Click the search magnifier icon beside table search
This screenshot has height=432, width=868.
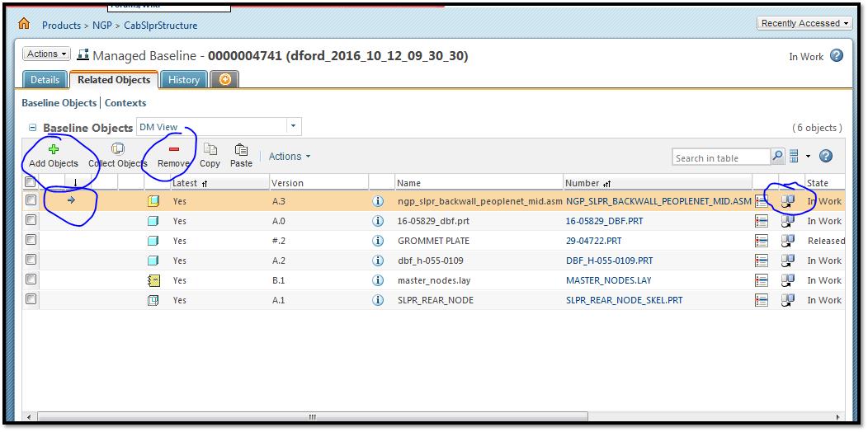777,157
